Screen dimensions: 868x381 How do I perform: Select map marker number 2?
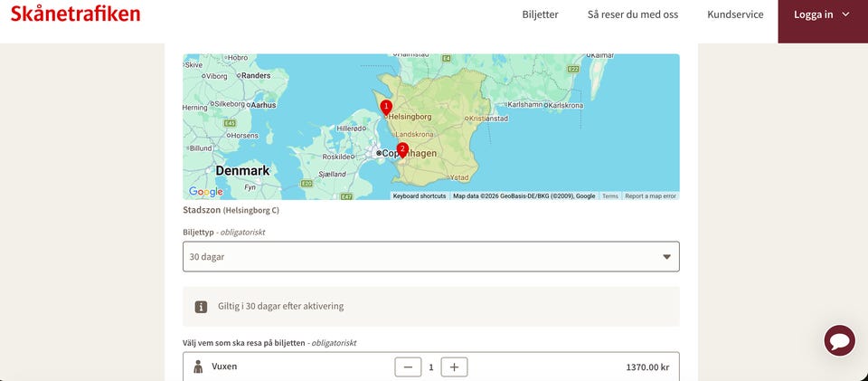pos(402,149)
